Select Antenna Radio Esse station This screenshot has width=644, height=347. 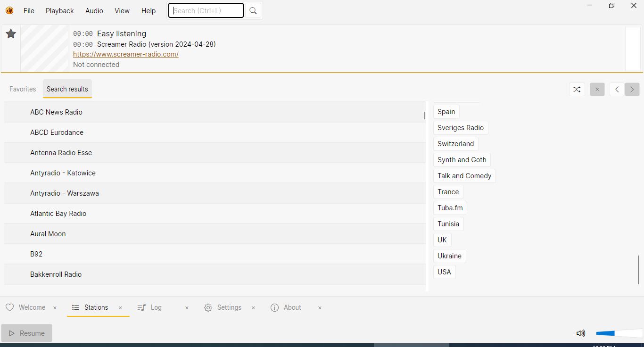click(215, 153)
